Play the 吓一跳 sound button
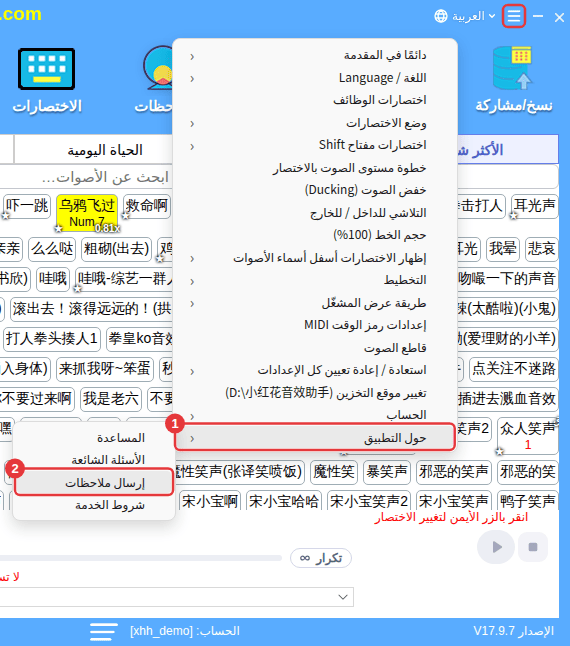Viewport: 570px width, 646px height. tap(27, 206)
